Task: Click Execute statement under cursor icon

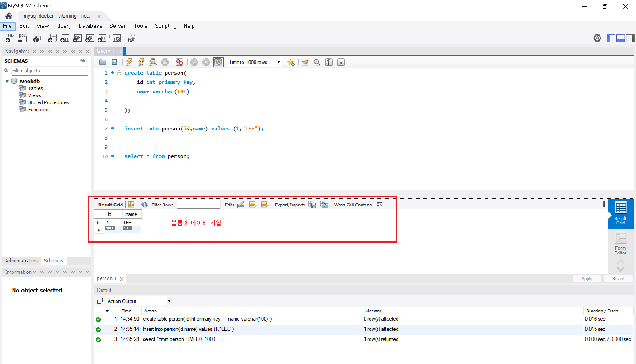Action: [141, 62]
